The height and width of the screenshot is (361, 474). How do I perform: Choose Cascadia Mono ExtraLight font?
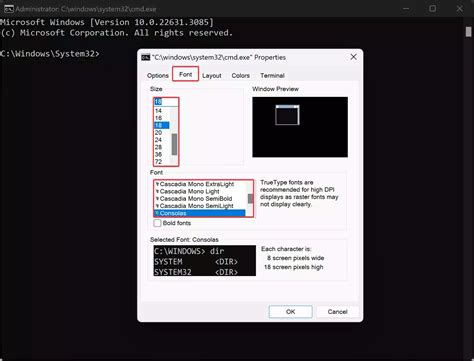click(x=200, y=184)
